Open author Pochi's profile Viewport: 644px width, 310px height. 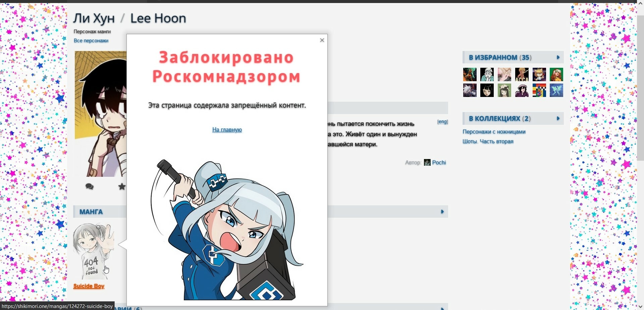point(439,163)
